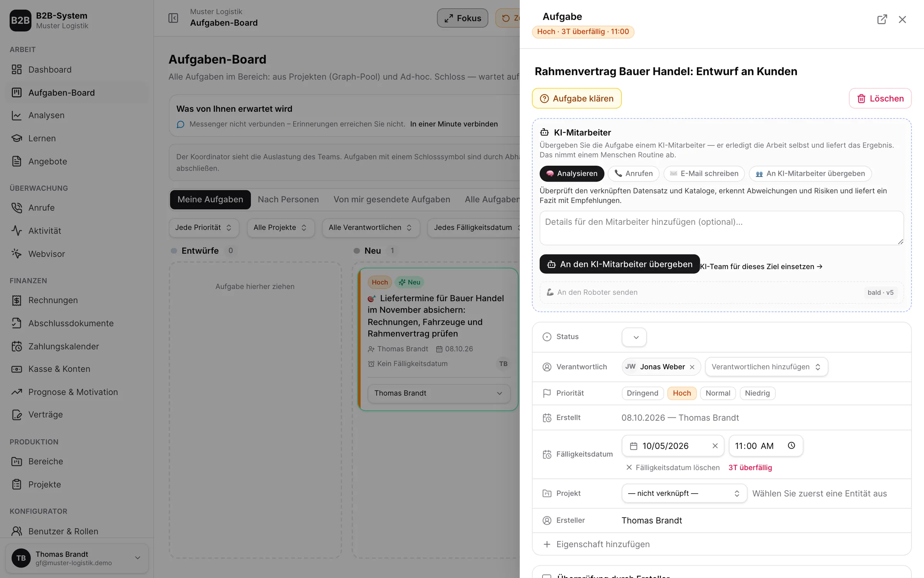This screenshot has height=578, width=924.
Task: Open the Projekt nicht verknüpft selector
Action: 684,493
